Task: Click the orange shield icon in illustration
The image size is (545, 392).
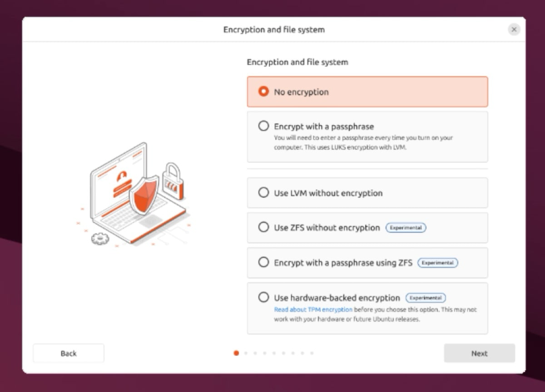Action: [x=144, y=195]
